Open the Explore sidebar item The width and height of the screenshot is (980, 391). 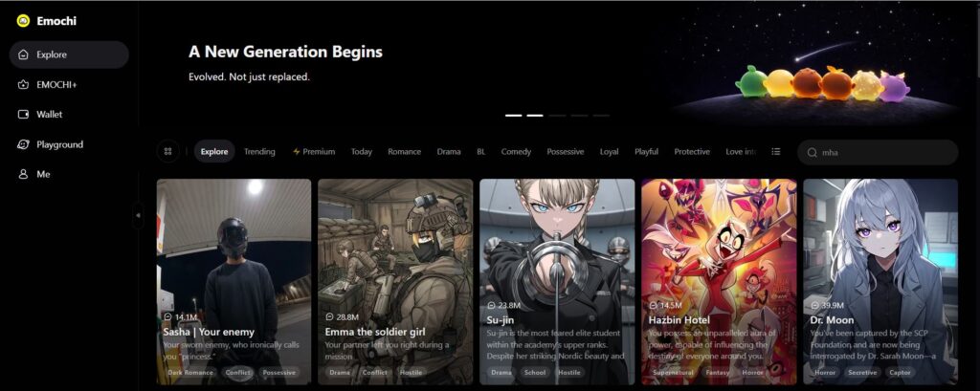[69, 54]
